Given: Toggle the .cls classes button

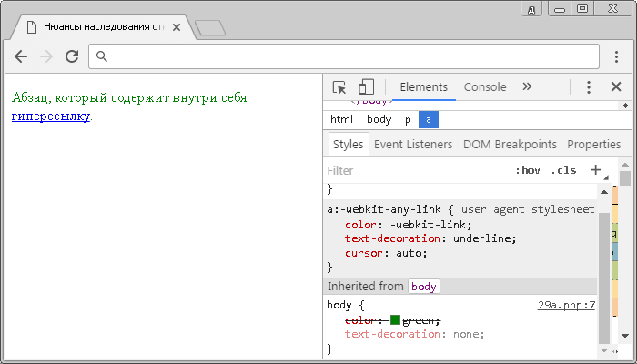Looking at the screenshot, I should point(563,170).
